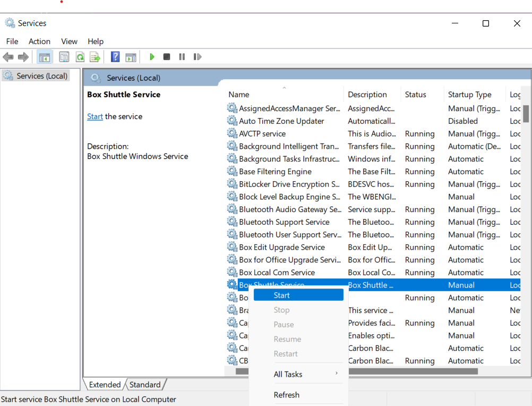The height and width of the screenshot is (406, 532).
Task: Click the Refresh toolbar icon
Action: tap(80, 57)
